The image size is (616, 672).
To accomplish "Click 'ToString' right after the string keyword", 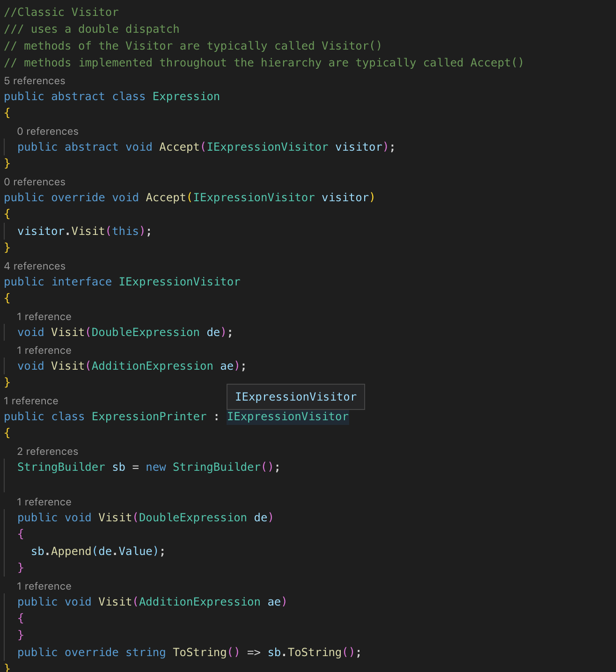I will [200, 652].
